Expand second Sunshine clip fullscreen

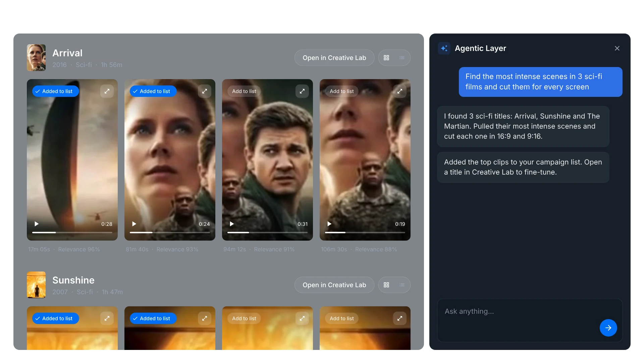205,318
